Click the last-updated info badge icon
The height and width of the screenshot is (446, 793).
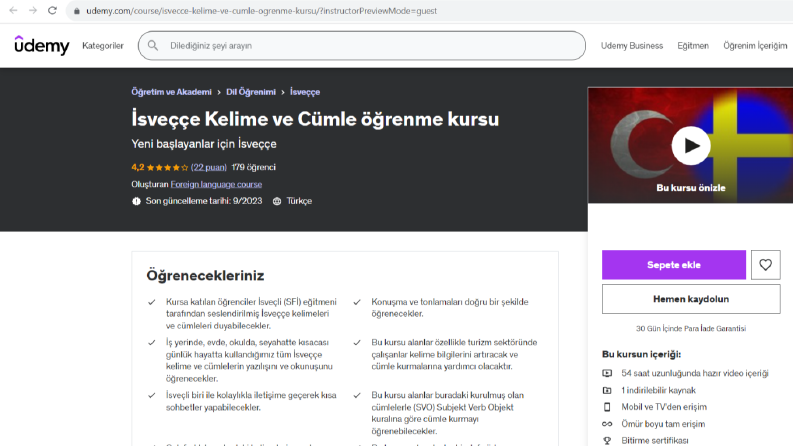tap(136, 201)
